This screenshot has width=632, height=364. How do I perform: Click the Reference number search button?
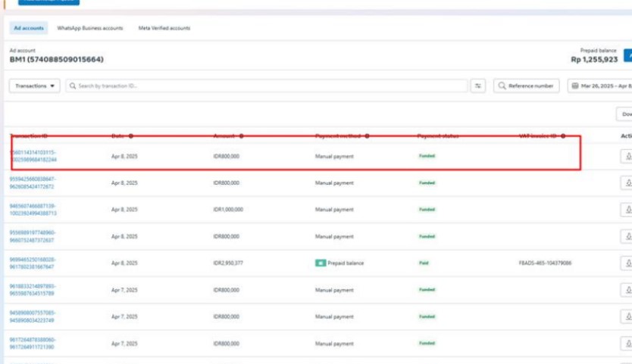pyautogui.click(x=526, y=86)
